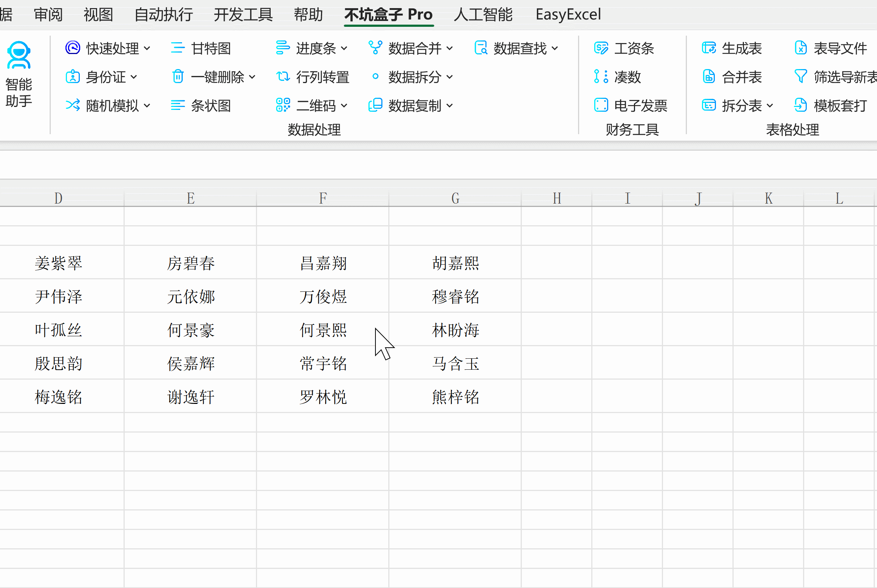Viewport: 877px width, 588px height.
Task: Click the 合并表 icon
Action: [x=709, y=77]
